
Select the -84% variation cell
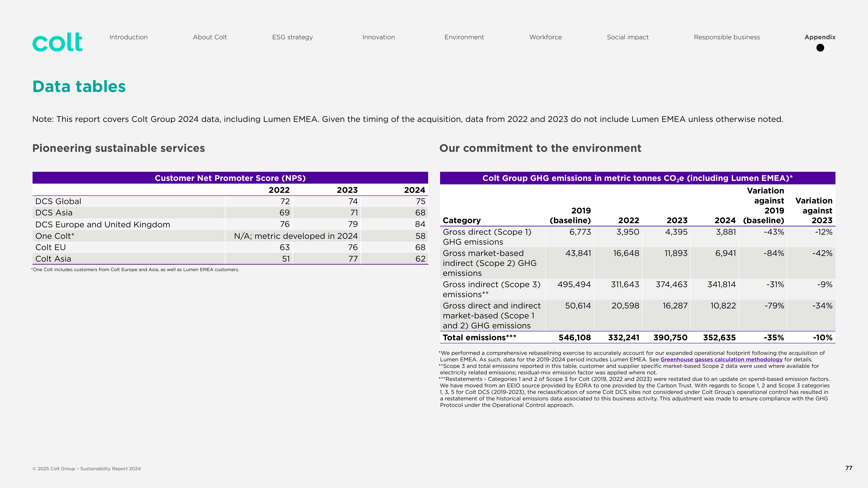(774, 253)
